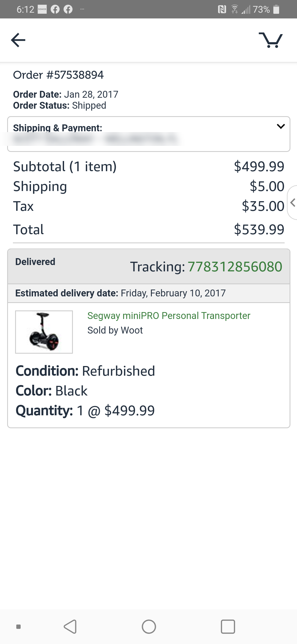
Task: Open Android recent apps square button
Action: tap(228, 627)
